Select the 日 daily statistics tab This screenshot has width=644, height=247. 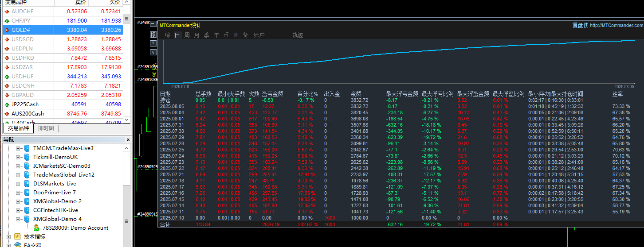(x=177, y=35)
